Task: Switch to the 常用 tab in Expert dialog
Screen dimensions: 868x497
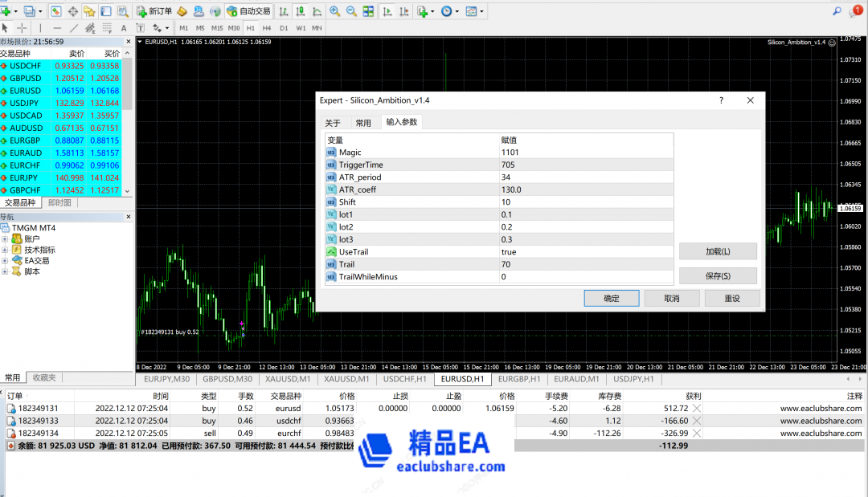Action: coord(362,122)
